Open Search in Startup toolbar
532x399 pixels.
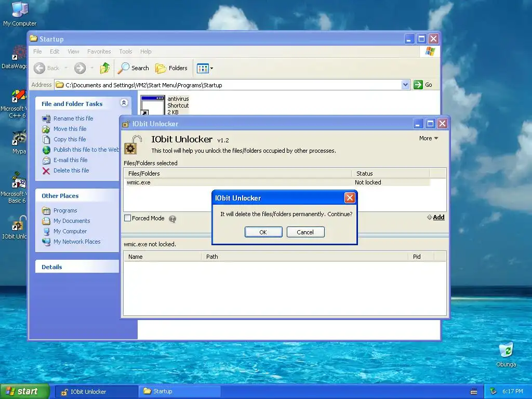pos(134,68)
